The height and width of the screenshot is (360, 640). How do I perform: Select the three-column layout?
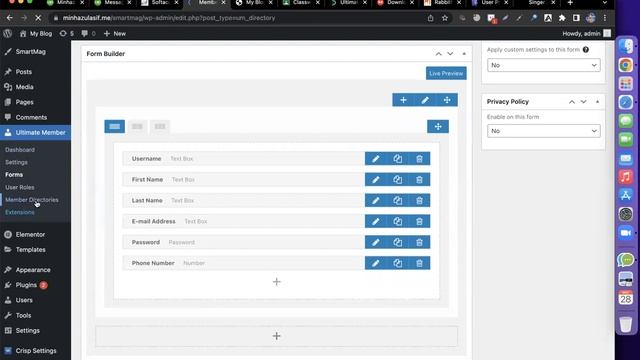click(x=160, y=127)
